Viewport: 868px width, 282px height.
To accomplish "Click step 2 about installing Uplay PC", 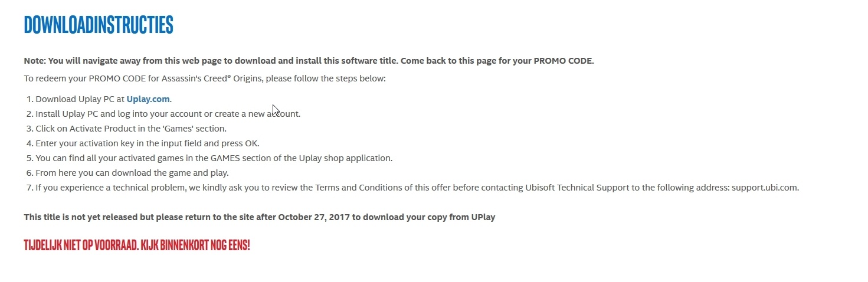I will [x=168, y=114].
